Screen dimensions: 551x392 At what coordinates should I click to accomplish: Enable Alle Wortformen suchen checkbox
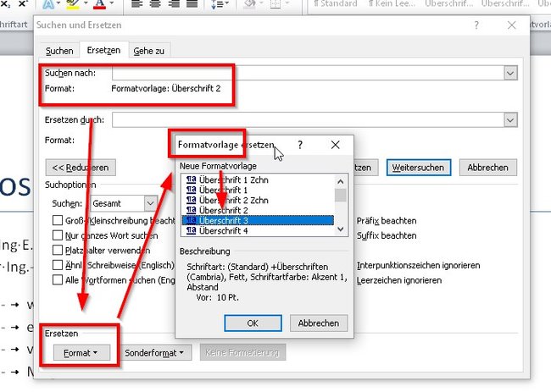(58, 280)
